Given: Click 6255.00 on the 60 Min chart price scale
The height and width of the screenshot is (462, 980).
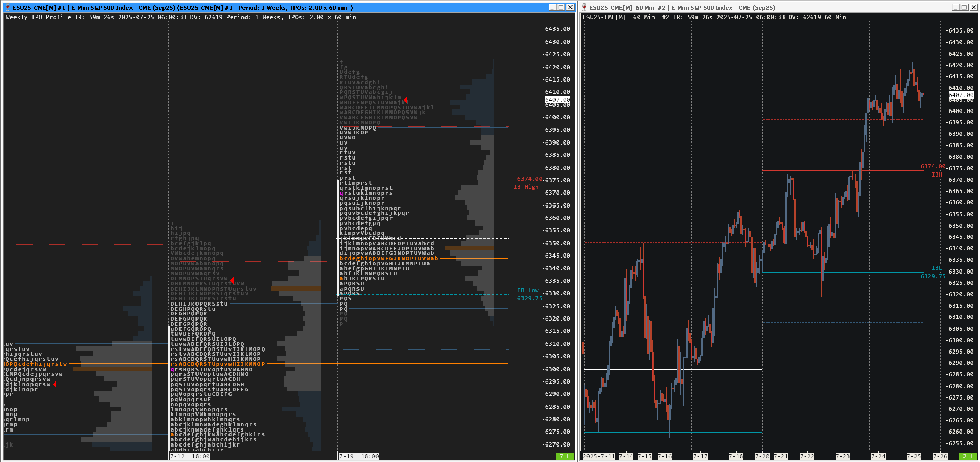Looking at the screenshot, I should (x=961, y=443).
